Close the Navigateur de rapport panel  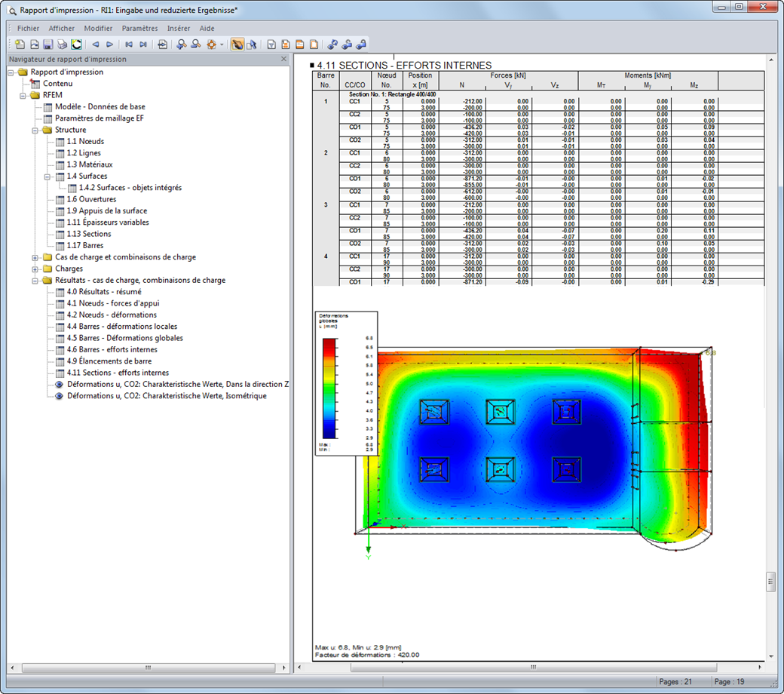[x=283, y=59]
